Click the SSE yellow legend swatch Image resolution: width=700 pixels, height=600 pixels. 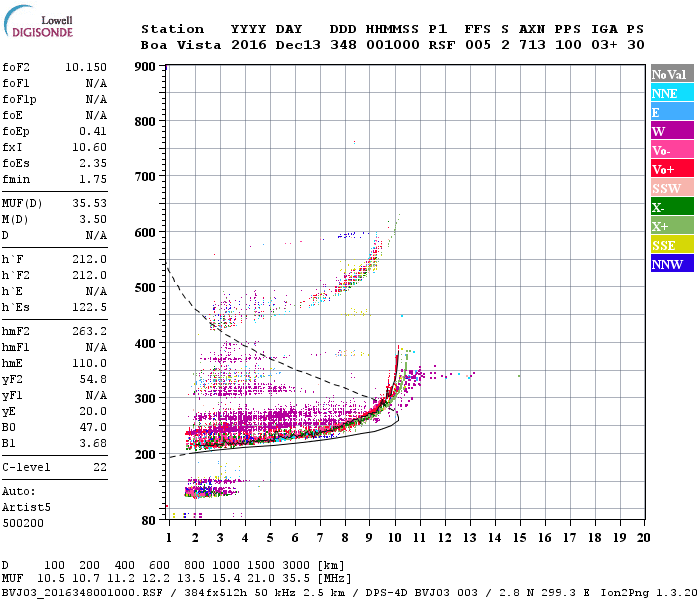point(672,245)
